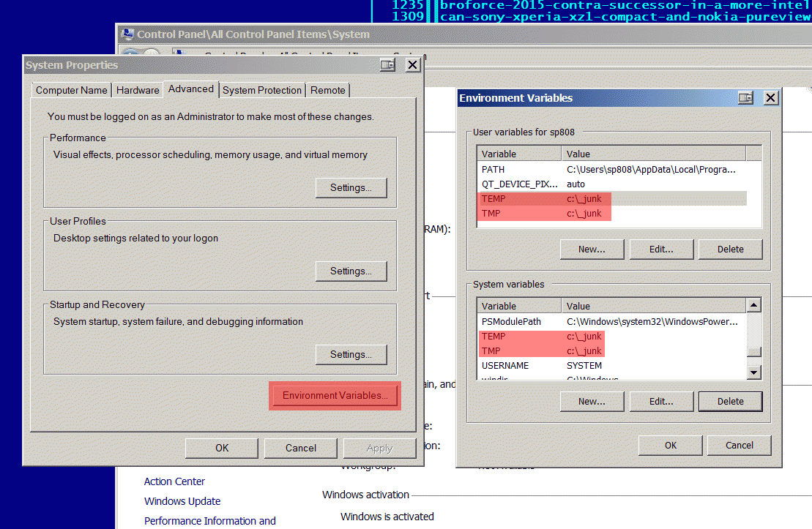812x529 pixels.
Task: Select the PSModulePath system variable row
Action: pyautogui.click(x=611, y=322)
